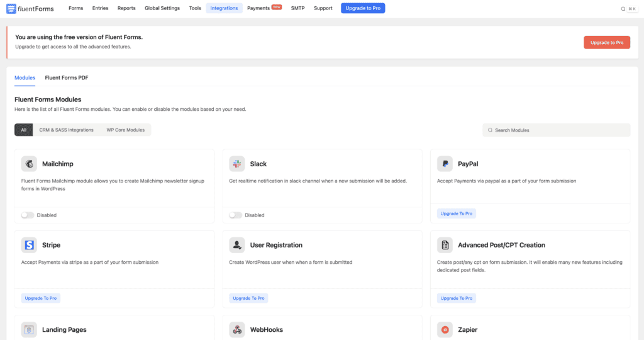Screen dimensions: 644x340
Task: Click the Fluent Forms Modules heading
Action: 48,99
